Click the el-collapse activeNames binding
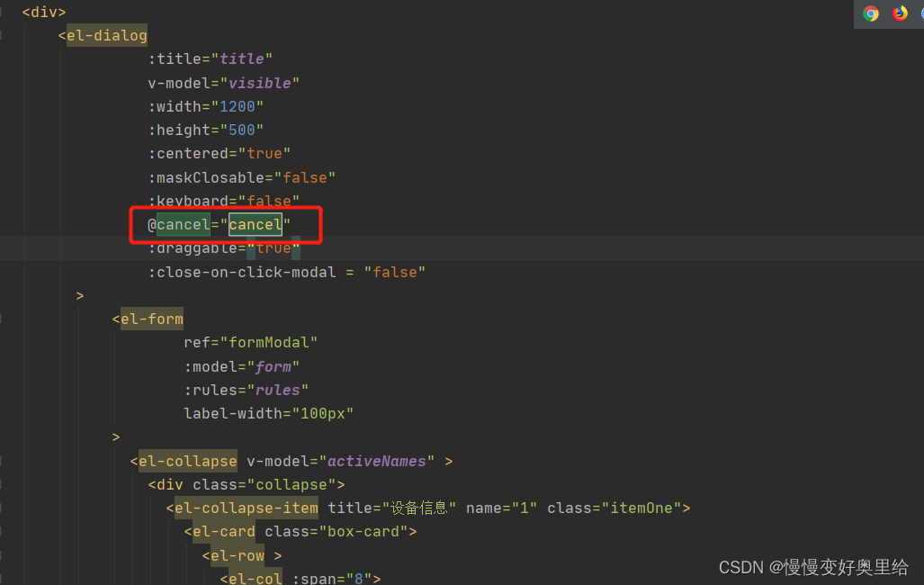 (x=377, y=460)
